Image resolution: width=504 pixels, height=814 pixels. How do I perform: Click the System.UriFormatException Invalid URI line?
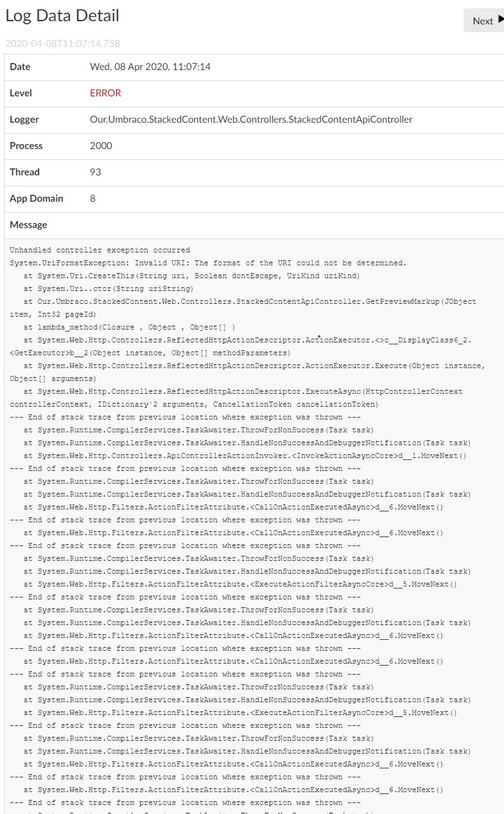[x=208, y=263]
